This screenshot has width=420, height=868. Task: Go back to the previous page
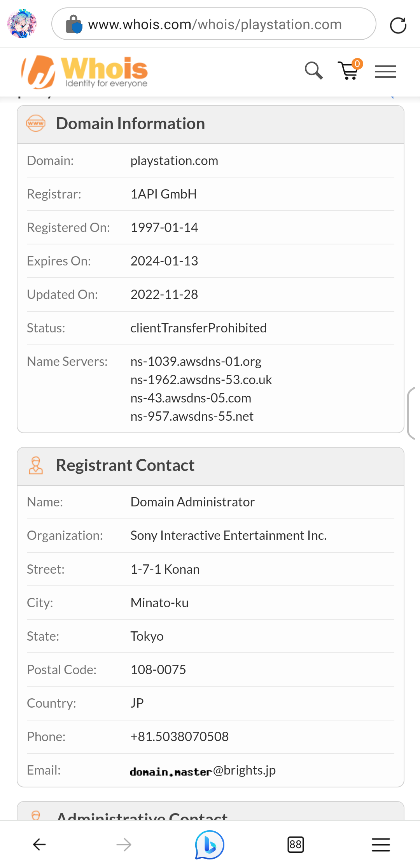(39, 844)
